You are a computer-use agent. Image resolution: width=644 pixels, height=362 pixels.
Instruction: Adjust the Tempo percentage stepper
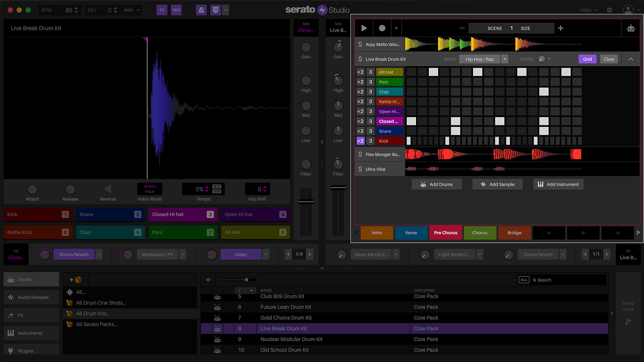[x=207, y=189]
